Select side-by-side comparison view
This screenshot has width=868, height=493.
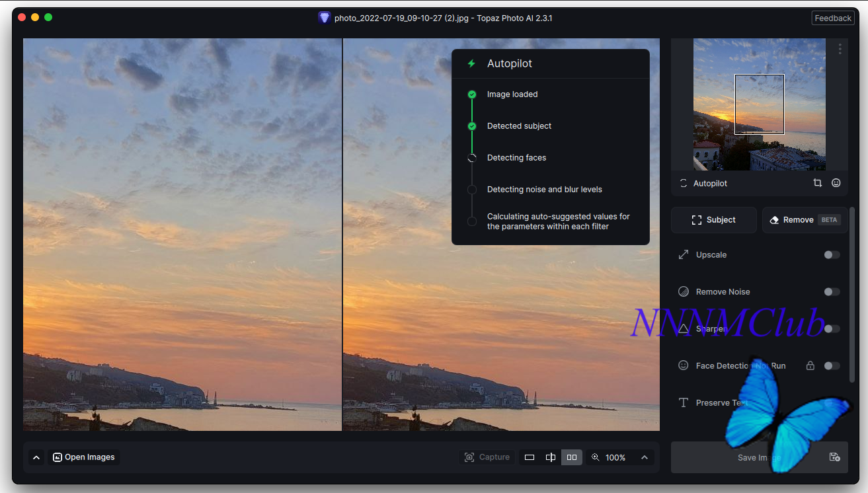click(572, 457)
